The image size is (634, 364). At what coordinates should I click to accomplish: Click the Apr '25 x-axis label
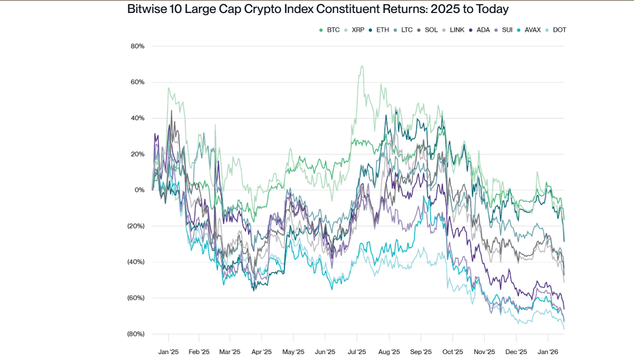262,352
